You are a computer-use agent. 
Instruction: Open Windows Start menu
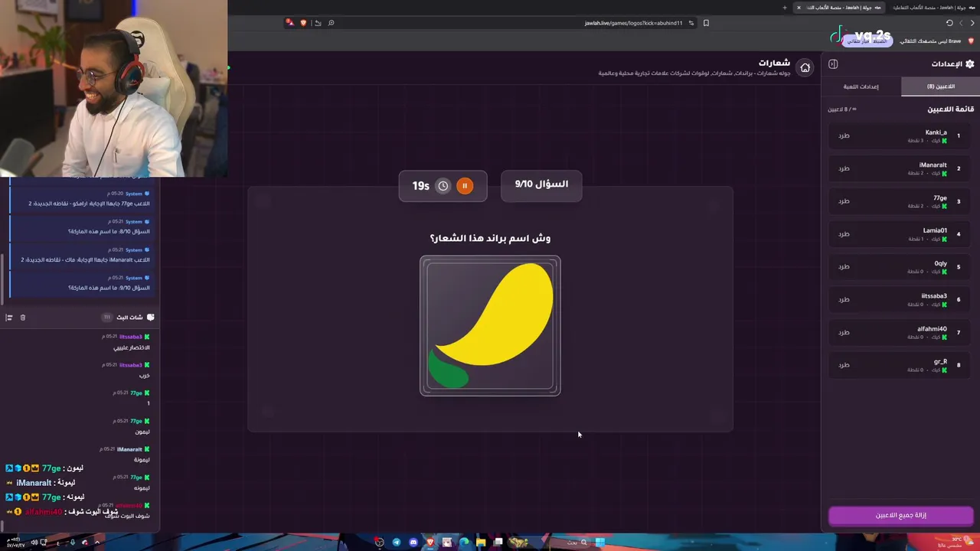click(x=600, y=543)
